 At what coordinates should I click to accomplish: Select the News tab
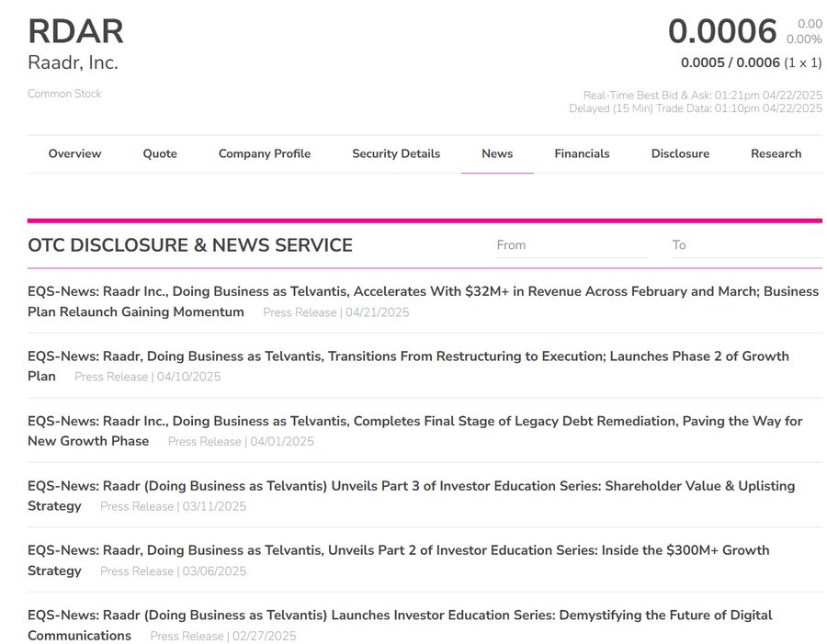(497, 153)
